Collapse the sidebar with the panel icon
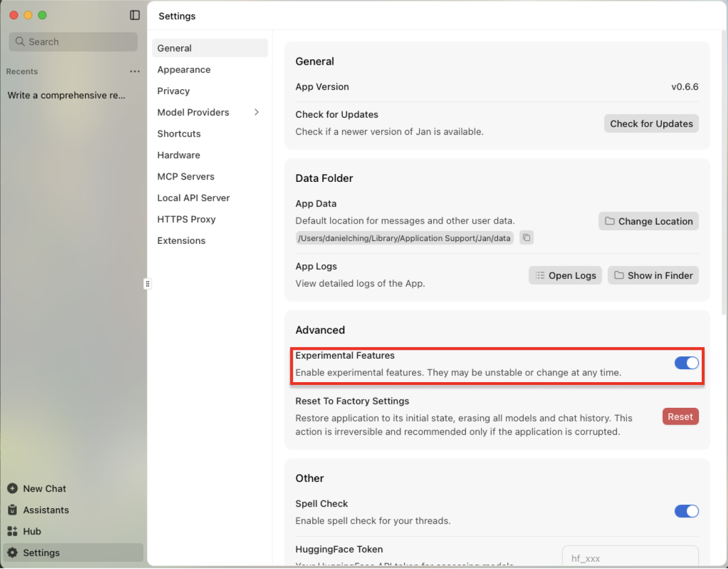This screenshot has height=569, width=728. click(x=135, y=15)
